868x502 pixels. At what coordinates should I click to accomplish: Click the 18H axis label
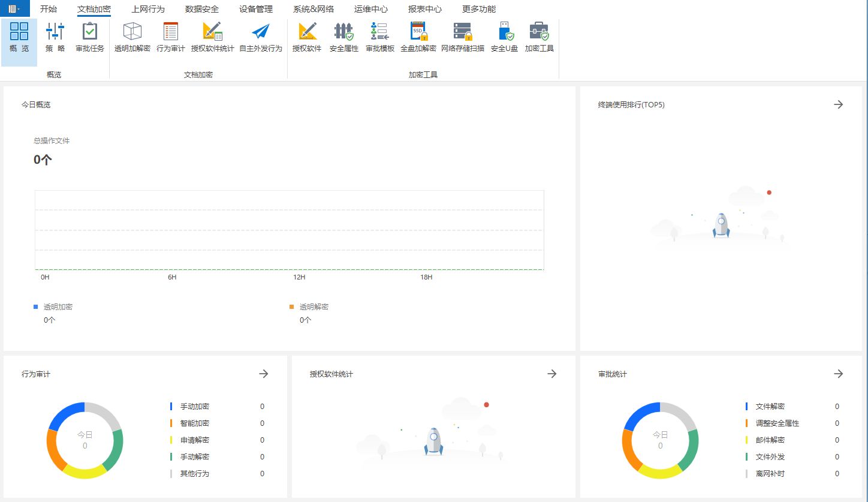426,278
